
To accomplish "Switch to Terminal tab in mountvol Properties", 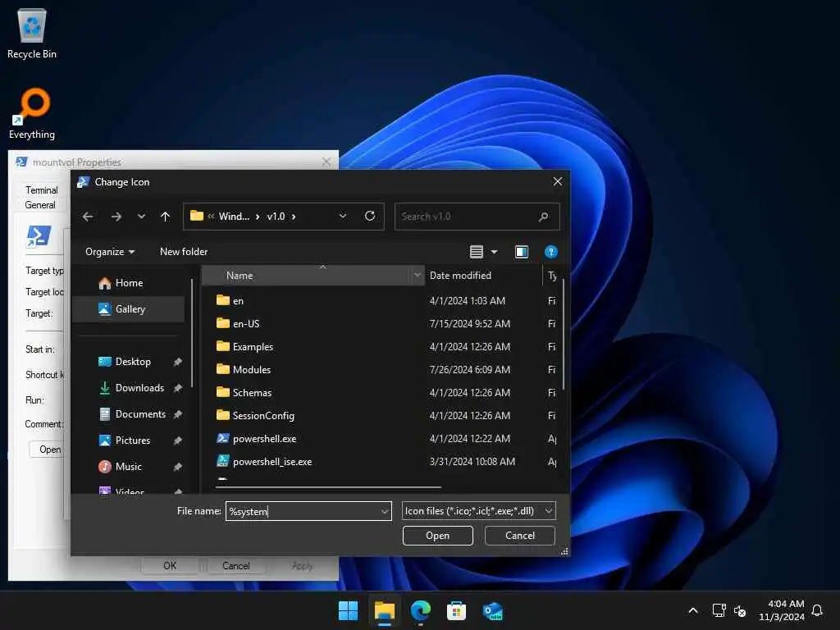I will click(x=41, y=190).
